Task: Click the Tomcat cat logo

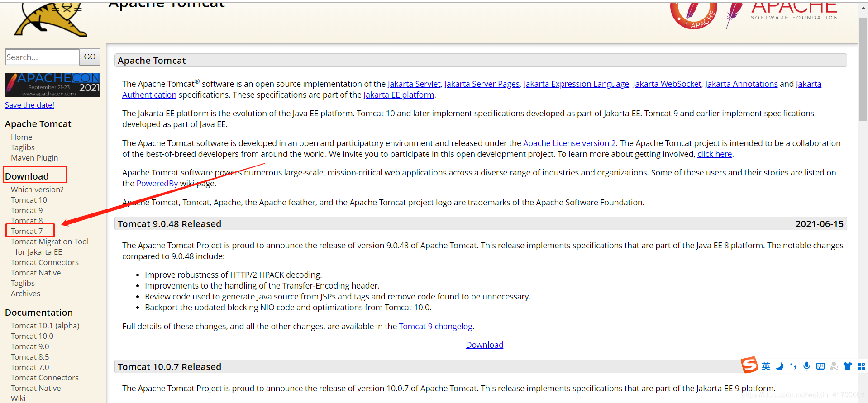Action: pos(51,19)
